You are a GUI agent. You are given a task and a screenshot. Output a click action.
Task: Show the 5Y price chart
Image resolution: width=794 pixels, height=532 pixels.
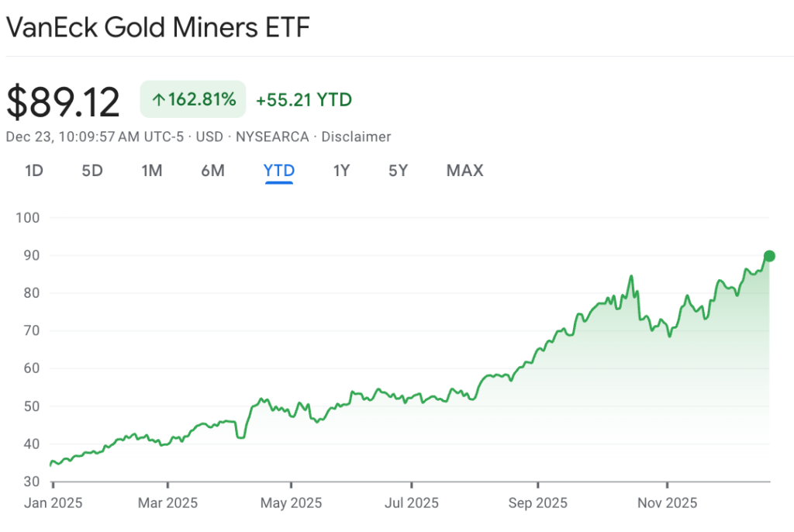(398, 171)
